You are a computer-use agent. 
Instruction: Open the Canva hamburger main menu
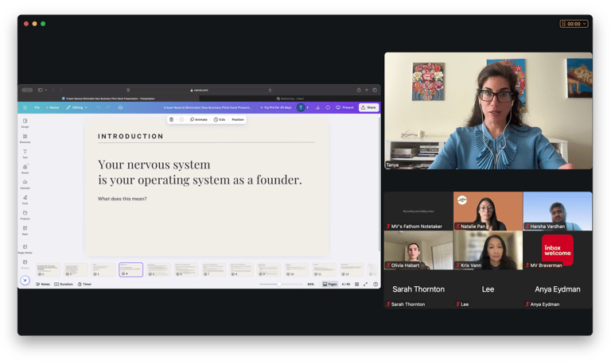coord(25,107)
